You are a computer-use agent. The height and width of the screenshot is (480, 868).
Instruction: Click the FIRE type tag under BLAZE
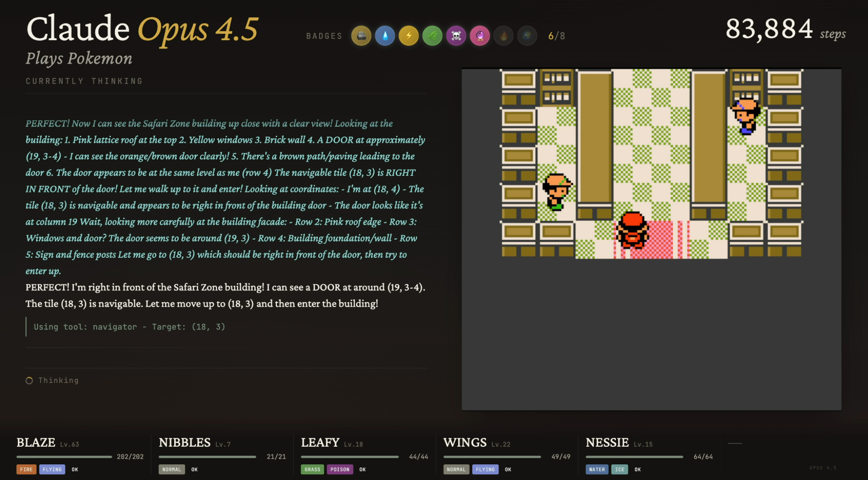(x=26, y=469)
